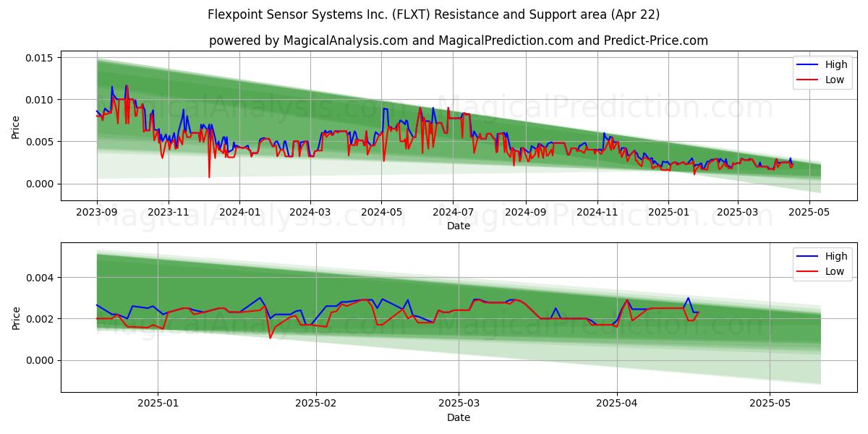Click the 2025-03 tick on bottom chart
This screenshot has height=434, width=868.
460,403
